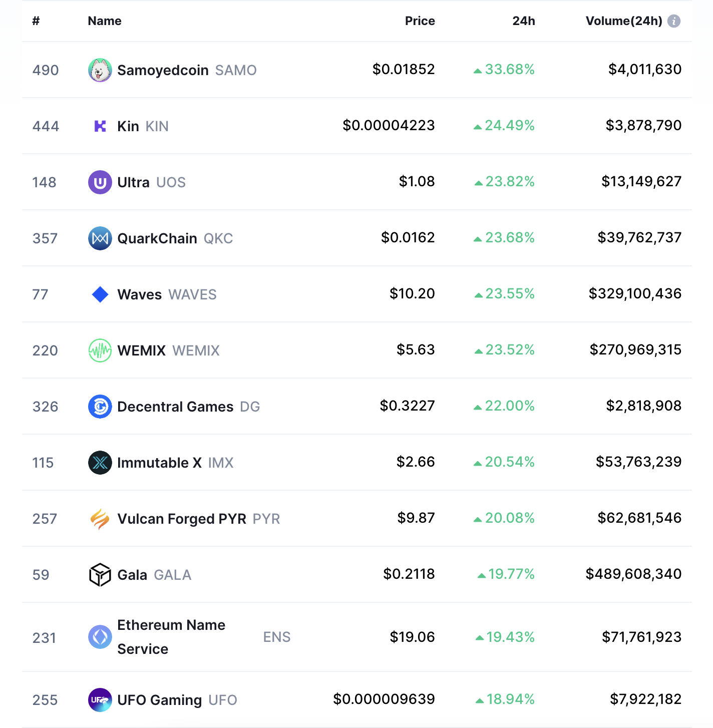Open the WEMIX green waveform icon
Viewport: 713px width, 728px height.
[x=100, y=350]
